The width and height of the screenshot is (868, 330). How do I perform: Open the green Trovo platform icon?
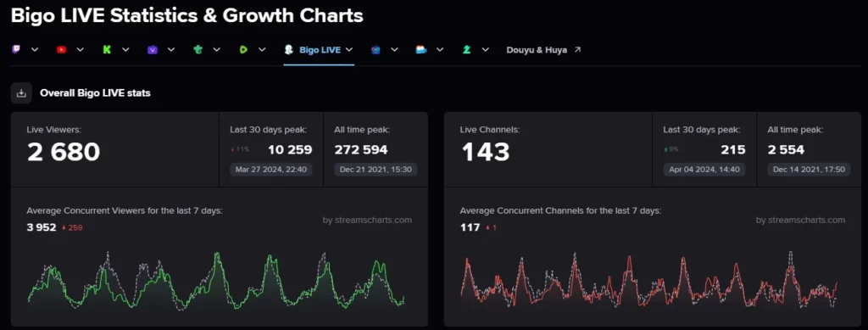coord(198,49)
